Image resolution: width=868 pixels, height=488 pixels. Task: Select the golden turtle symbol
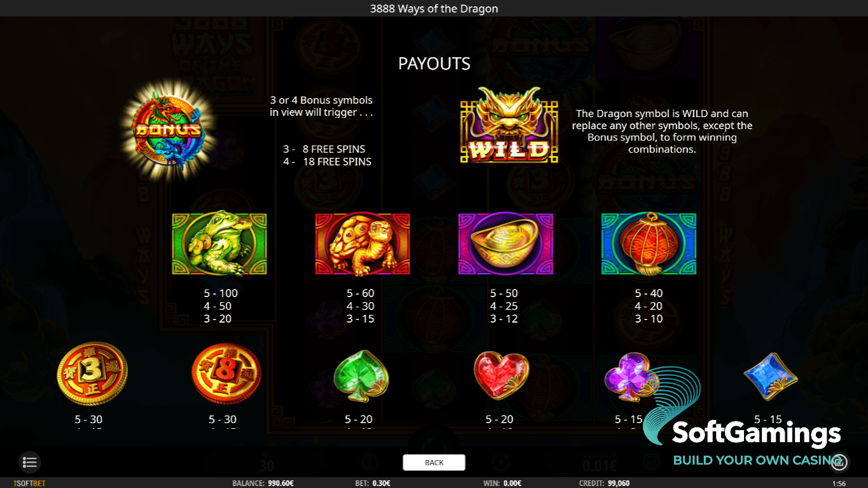362,244
